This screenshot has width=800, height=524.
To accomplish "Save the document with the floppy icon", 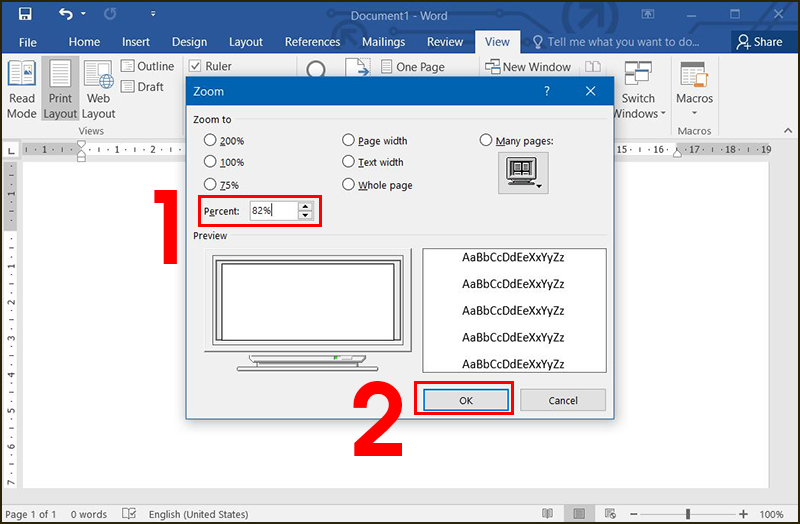I will pos(25,14).
